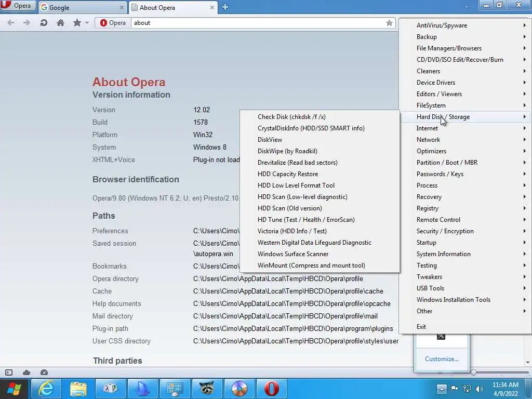Open Windows Surface Scanner entry
The height and width of the screenshot is (399, 532).
(320, 254)
